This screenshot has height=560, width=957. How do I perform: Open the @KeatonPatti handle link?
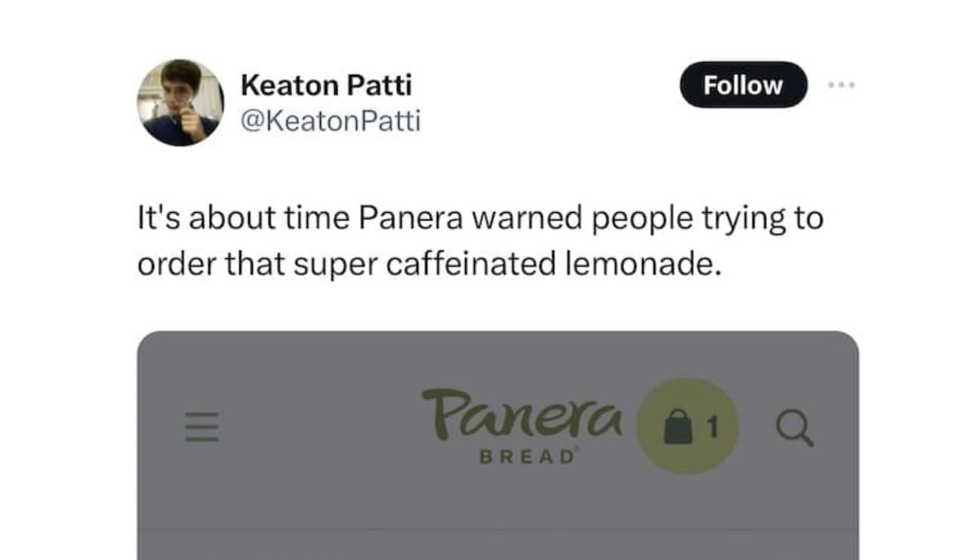click(x=330, y=121)
